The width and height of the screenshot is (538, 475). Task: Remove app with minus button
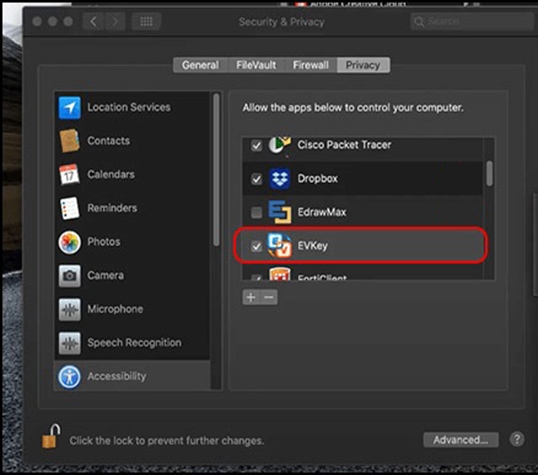pos(269,297)
